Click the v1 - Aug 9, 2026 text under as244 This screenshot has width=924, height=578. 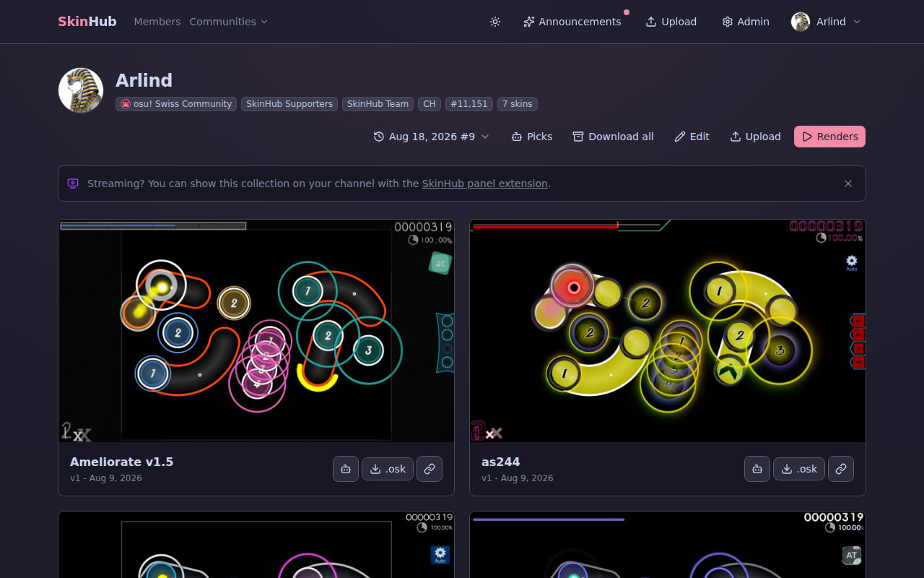[x=518, y=478]
